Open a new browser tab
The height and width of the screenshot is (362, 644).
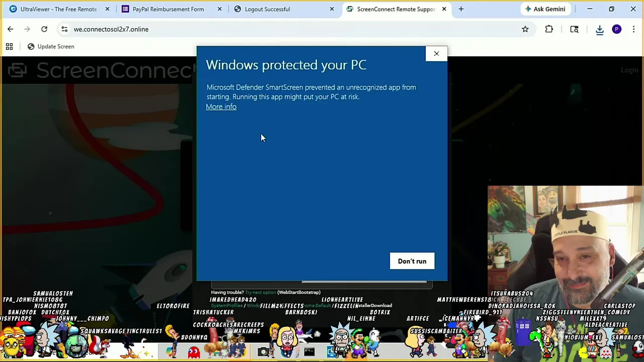click(x=461, y=9)
